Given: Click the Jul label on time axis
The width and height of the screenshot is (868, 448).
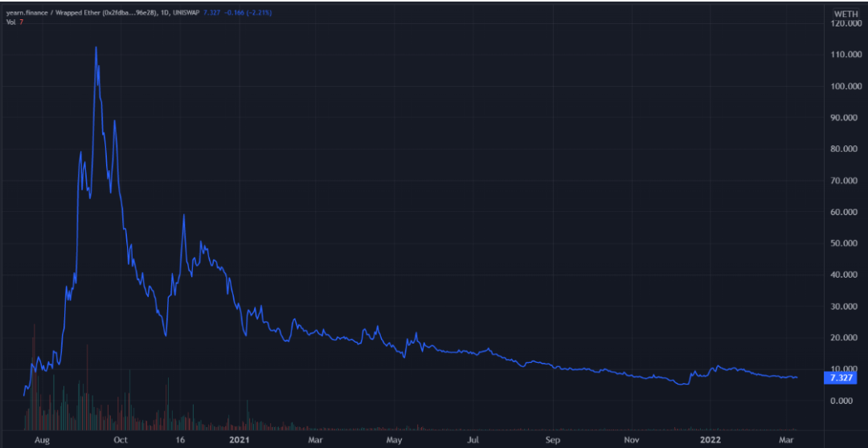Looking at the screenshot, I should (473, 440).
